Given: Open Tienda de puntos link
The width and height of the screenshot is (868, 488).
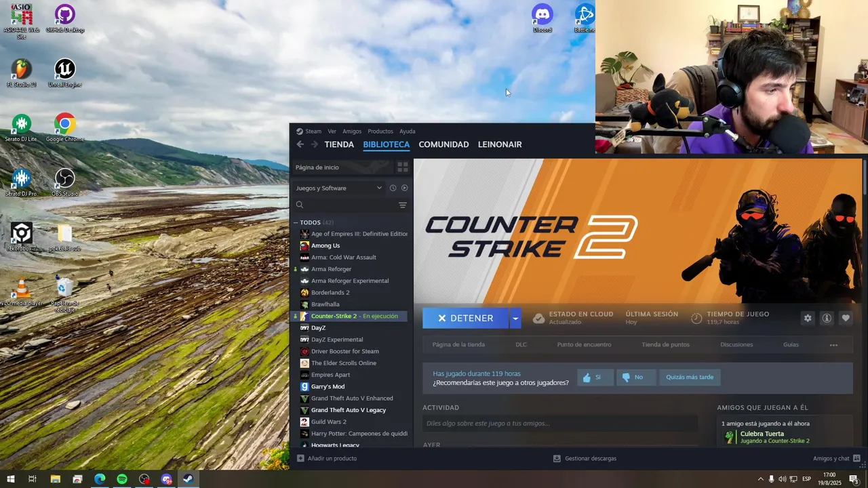Looking at the screenshot, I should 666,345.
